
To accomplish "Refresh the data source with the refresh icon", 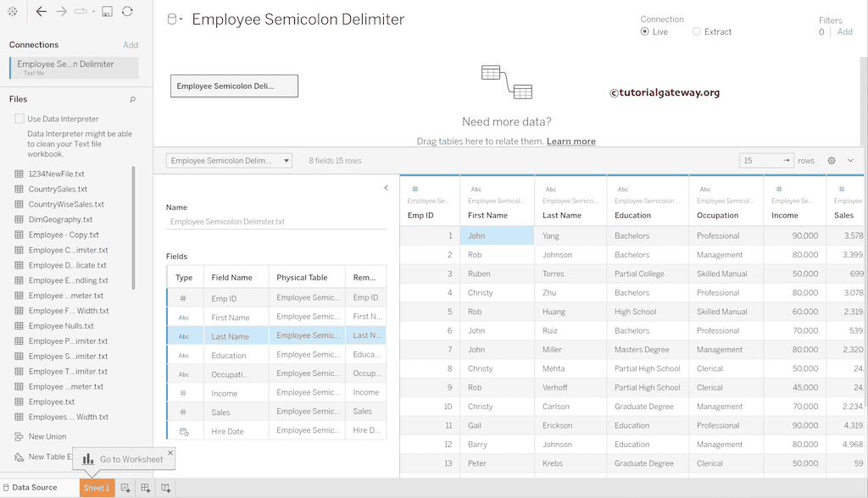I will tap(127, 11).
